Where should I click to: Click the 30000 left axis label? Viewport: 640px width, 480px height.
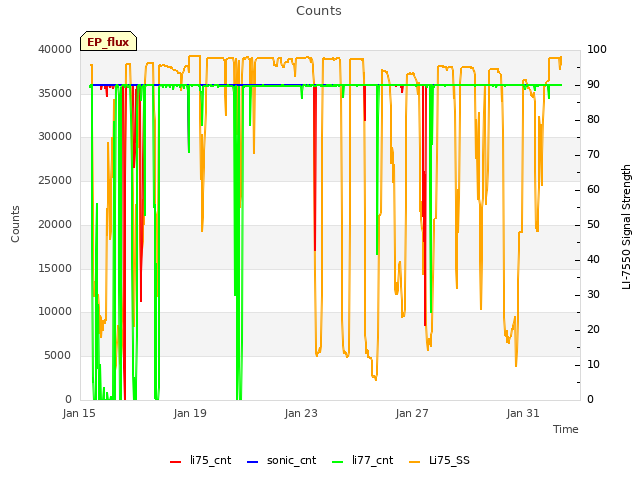(55, 137)
